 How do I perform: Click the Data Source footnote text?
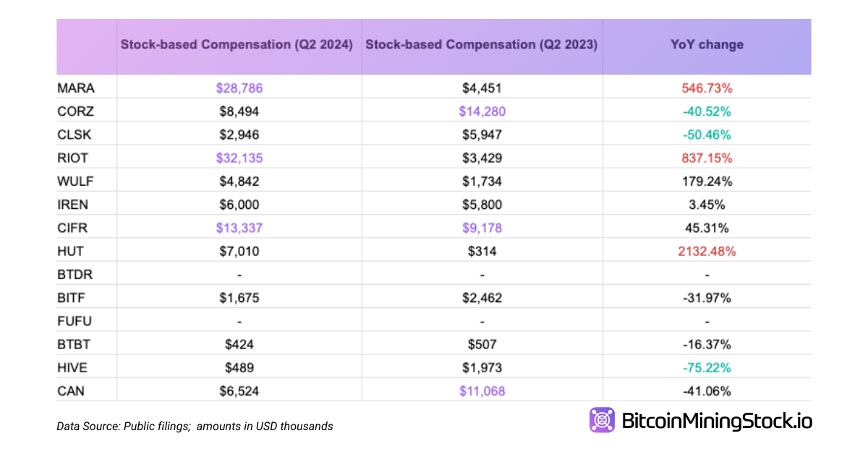click(195, 427)
